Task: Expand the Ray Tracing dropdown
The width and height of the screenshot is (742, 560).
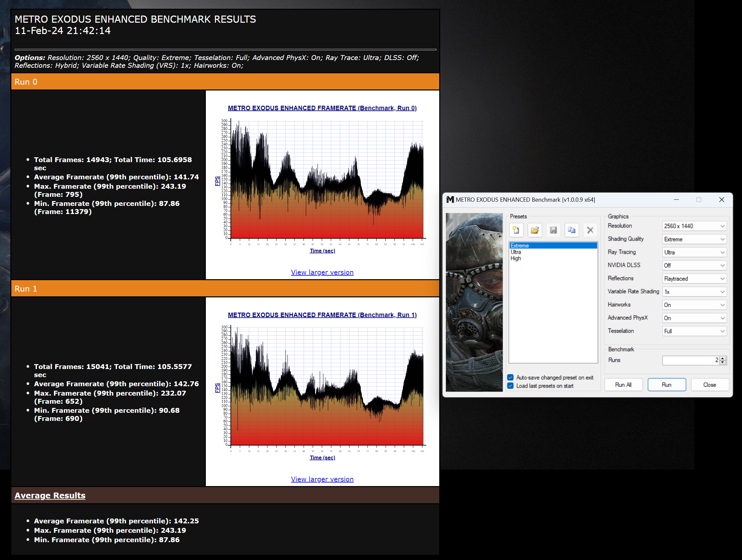Action: 694,252
